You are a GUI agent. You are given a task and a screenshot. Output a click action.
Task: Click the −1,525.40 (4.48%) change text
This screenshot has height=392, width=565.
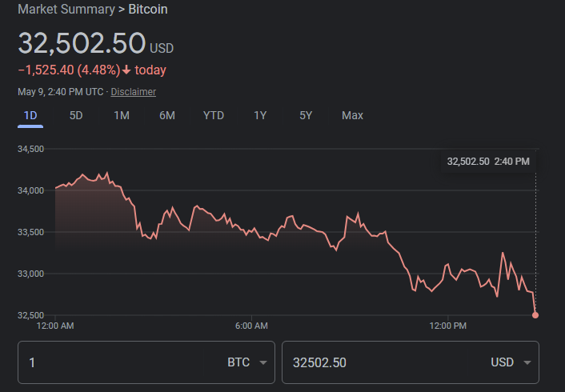coord(69,70)
